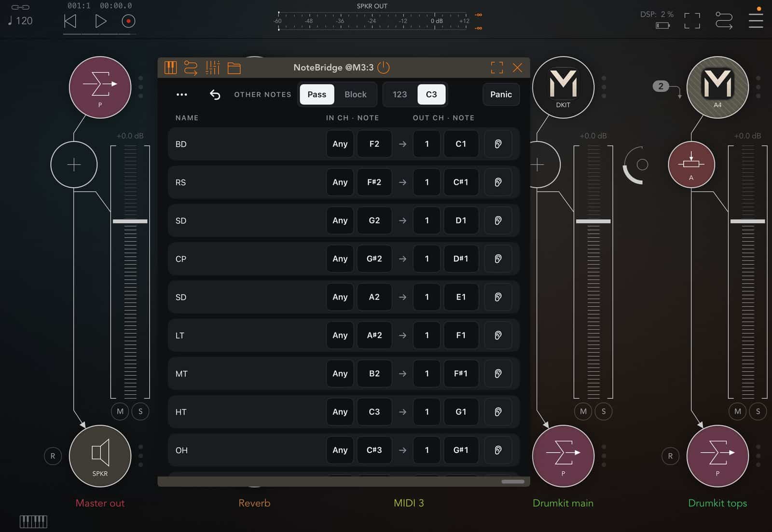
Task: Add a plugin to Master out with plus
Action: pyautogui.click(x=74, y=165)
